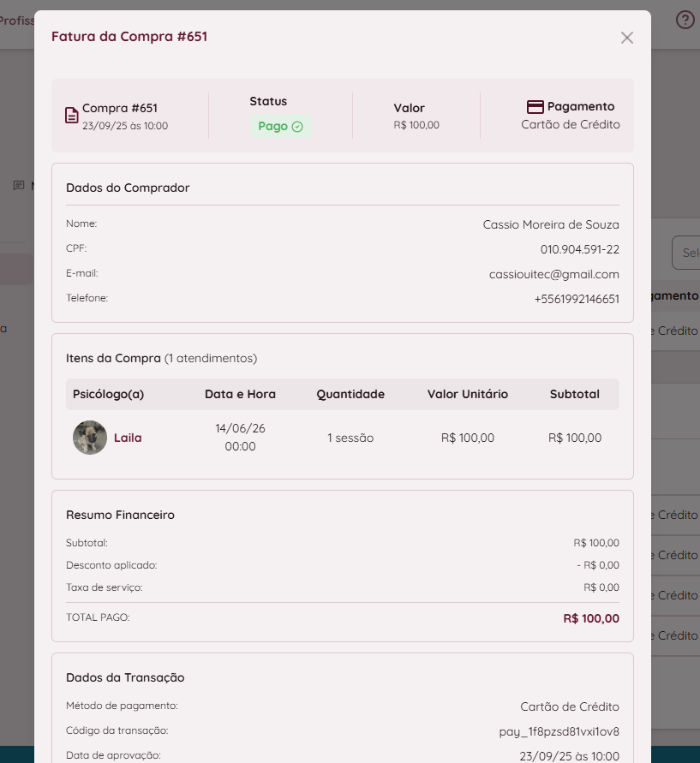
Task: Click the Data e Hora column header
Action: click(x=240, y=394)
